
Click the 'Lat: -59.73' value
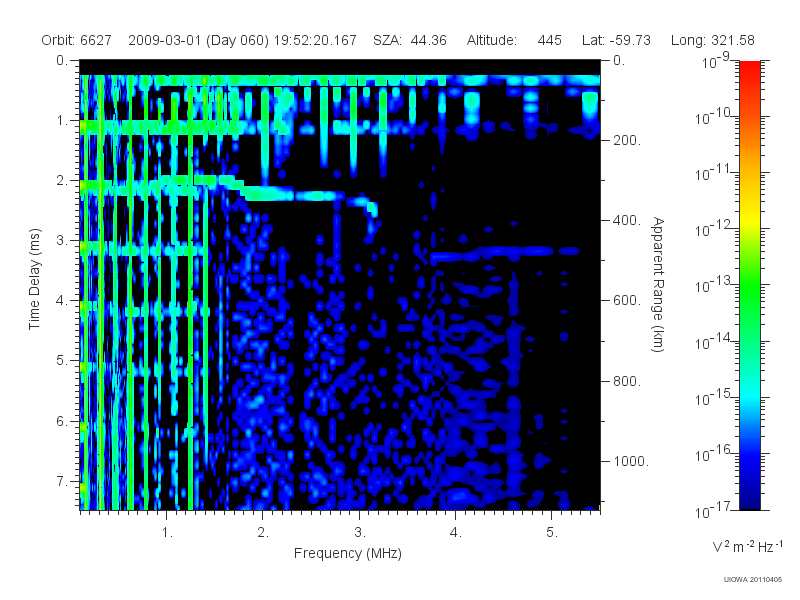point(616,40)
